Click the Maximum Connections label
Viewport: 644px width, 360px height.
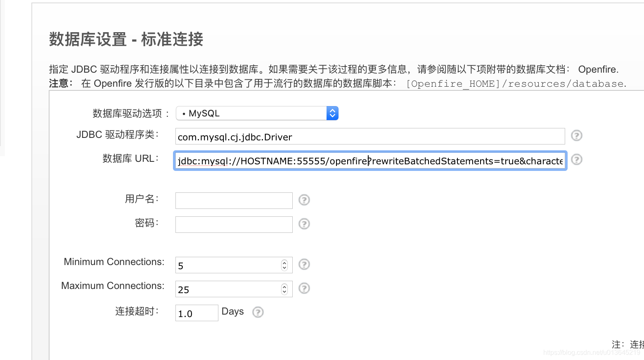(113, 286)
